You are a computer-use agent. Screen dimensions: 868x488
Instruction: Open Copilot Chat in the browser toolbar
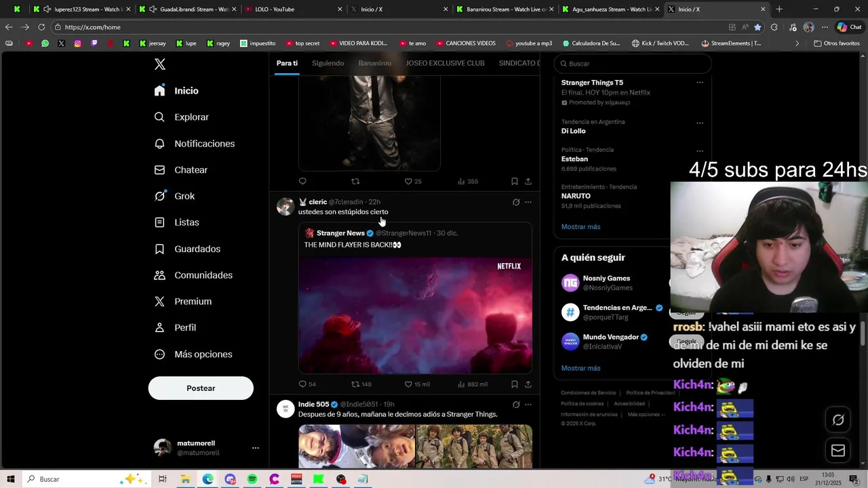coord(849,27)
